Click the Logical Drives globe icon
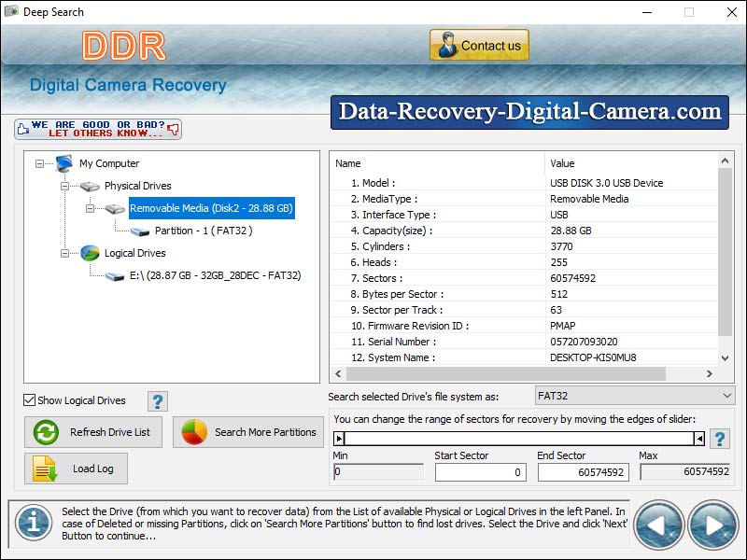The image size is (747, 560). point(90,253)
